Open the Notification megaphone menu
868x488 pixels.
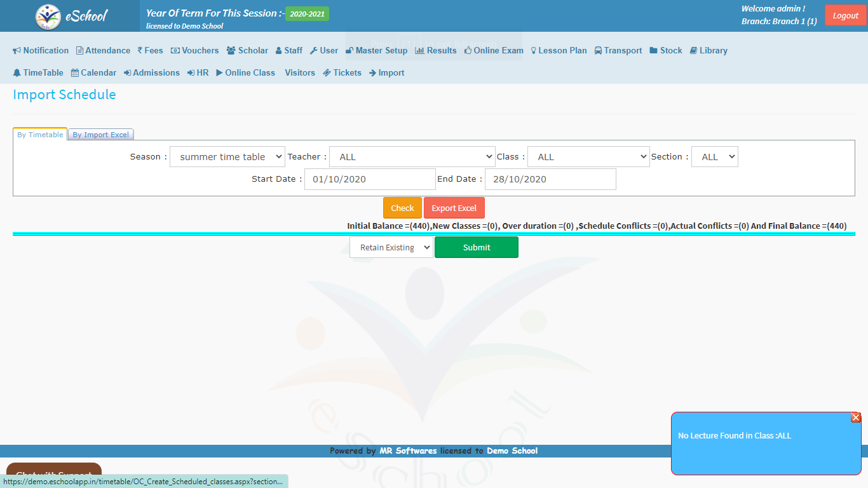pos(41,51)
